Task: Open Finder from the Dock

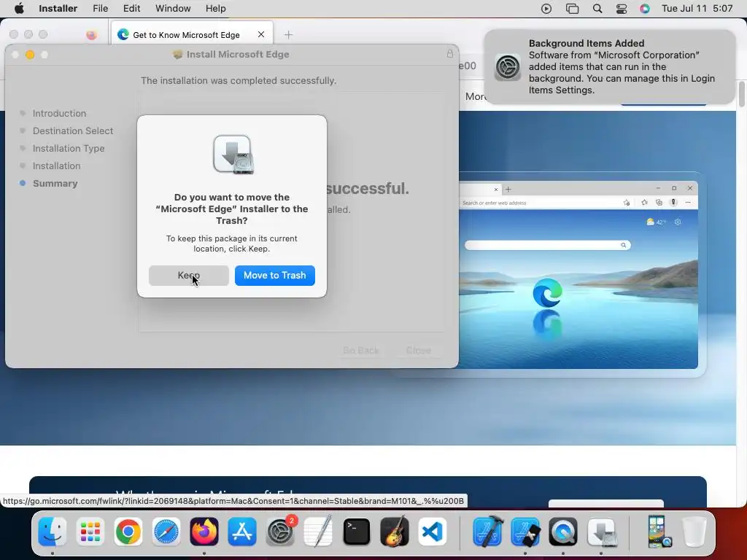Action: (x=52, y=532)
